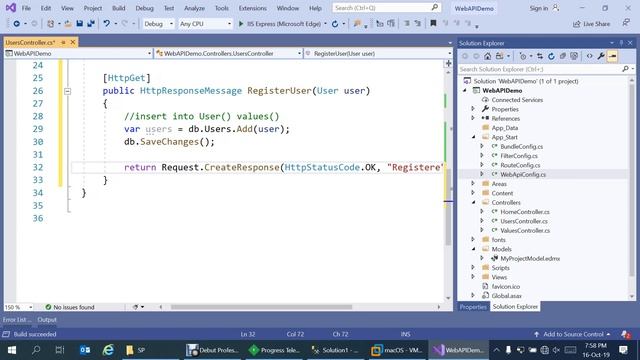Click the Navigate Backward toolbar icon
Viewport: 640px width, 360px height.
tap(16, 24)
